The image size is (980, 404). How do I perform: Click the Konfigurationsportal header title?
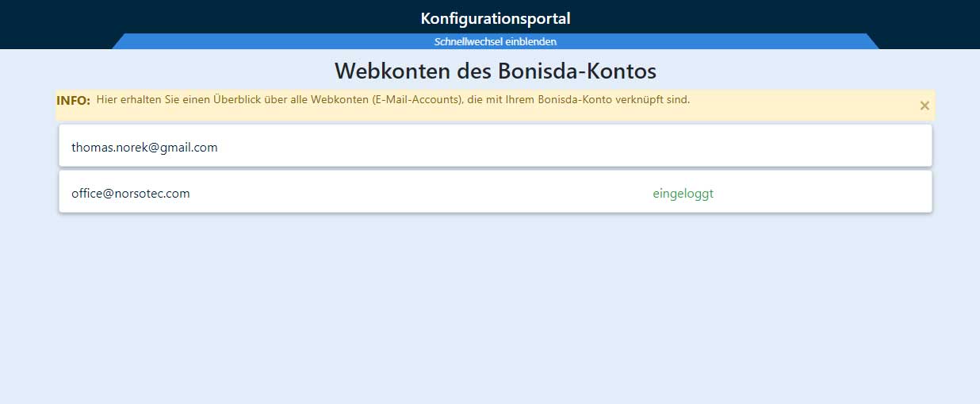tap(496, 18)
